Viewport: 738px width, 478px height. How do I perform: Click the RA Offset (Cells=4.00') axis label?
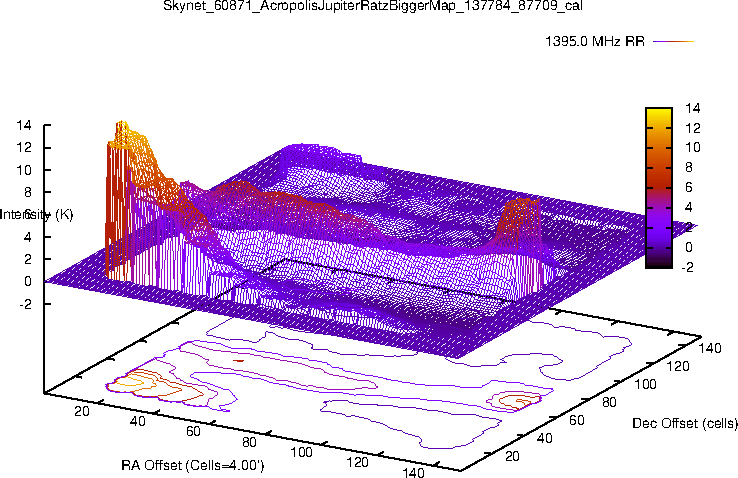[x=193, y=465]
